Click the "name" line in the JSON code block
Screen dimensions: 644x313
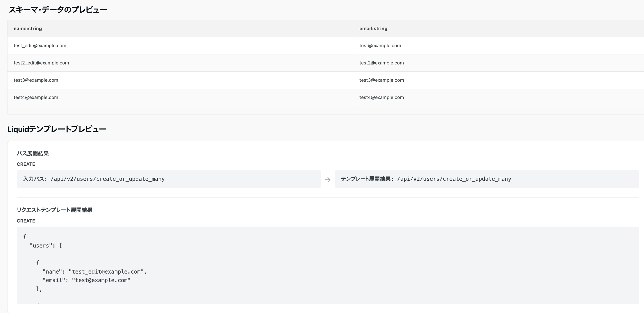tap(94, 272)
